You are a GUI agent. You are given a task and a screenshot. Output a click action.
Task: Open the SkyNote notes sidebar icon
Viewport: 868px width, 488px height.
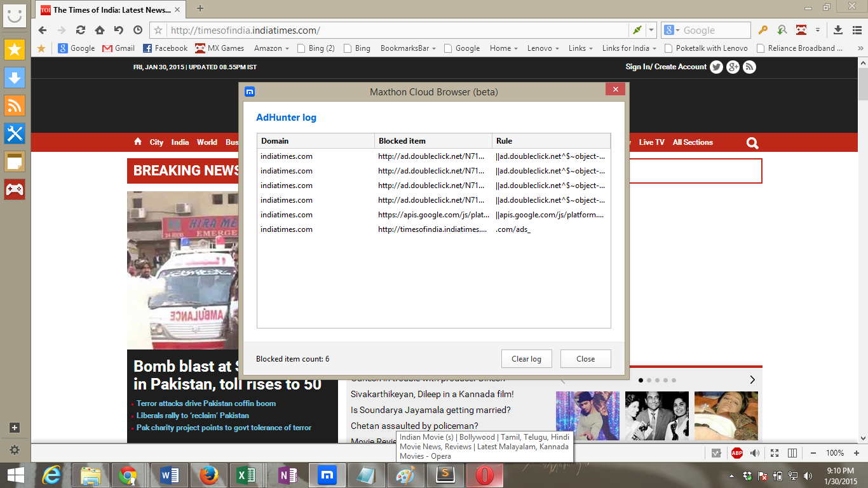click(15, 161)
